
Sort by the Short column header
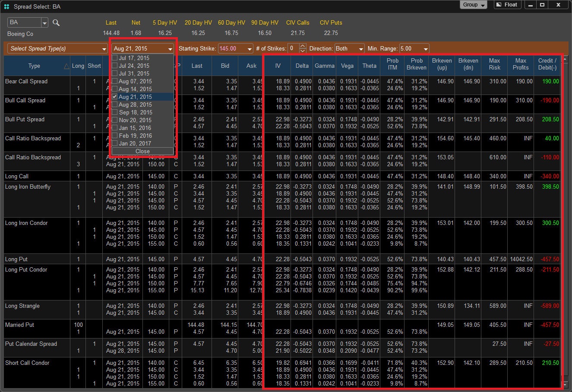[x=94, y=66]
